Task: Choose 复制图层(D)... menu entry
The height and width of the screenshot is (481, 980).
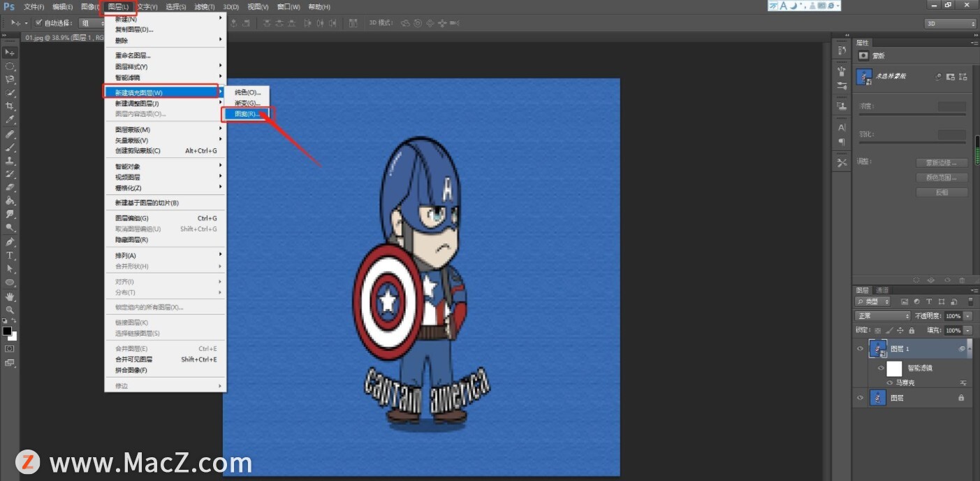Action: pos(166,29)
